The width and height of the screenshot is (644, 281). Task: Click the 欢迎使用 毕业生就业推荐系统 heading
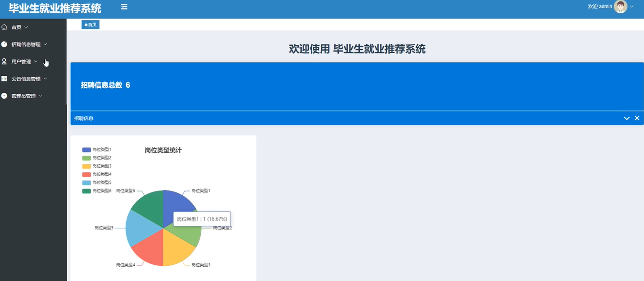[357, 49]
